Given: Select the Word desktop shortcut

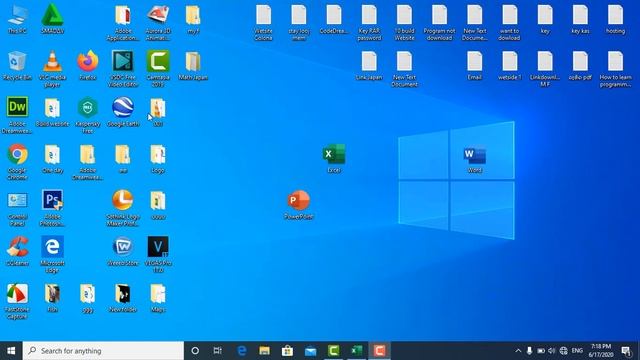Looking at the screenshot, I should point(475,158).
